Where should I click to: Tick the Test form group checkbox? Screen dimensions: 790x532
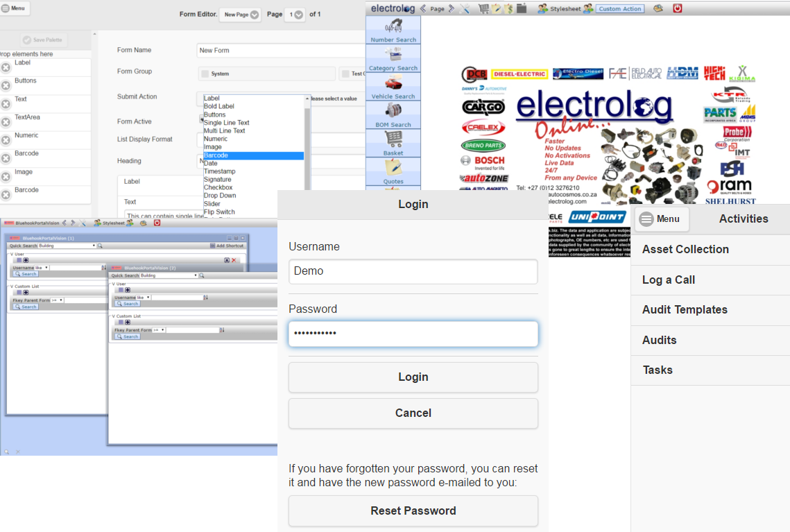click(345, 74)
